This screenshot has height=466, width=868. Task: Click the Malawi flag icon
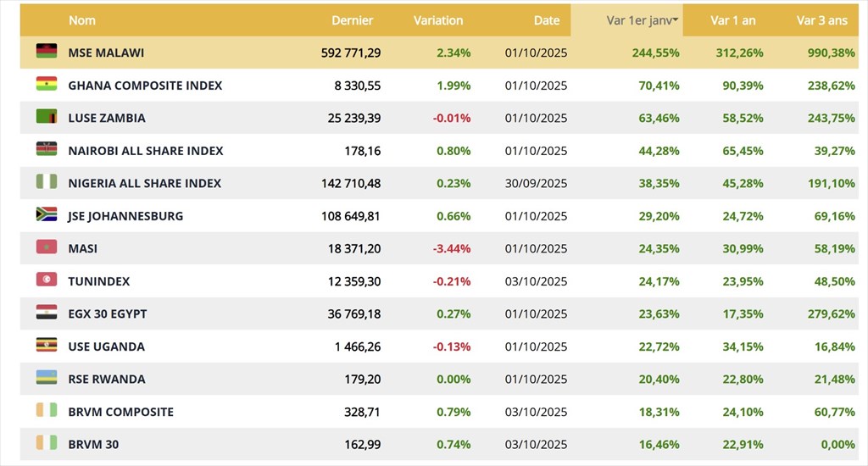click(x=46, y=52)
